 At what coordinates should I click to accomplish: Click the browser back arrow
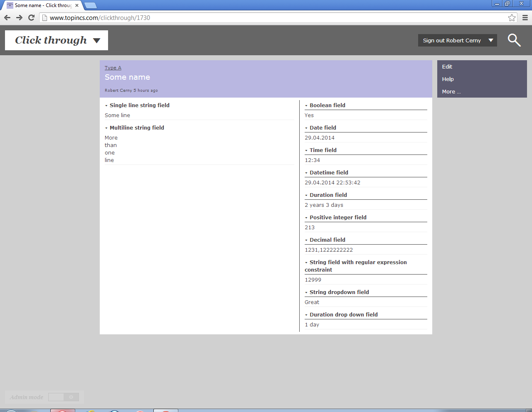point(7,17)
